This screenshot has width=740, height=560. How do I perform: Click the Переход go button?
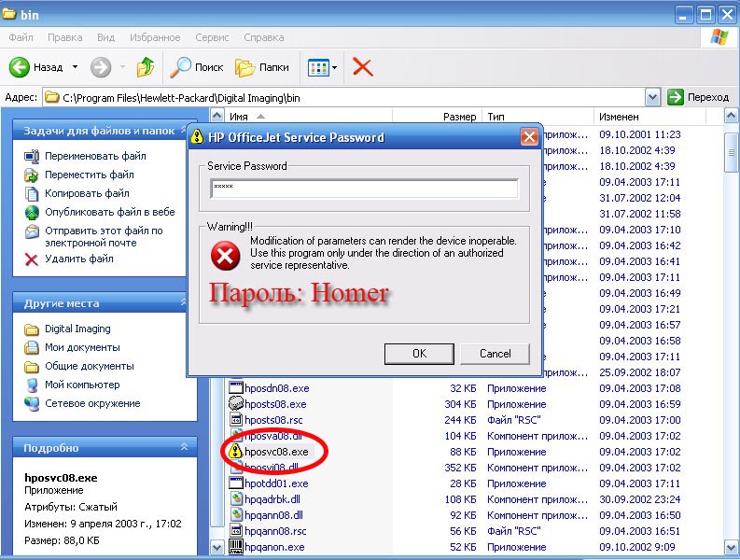698,97
